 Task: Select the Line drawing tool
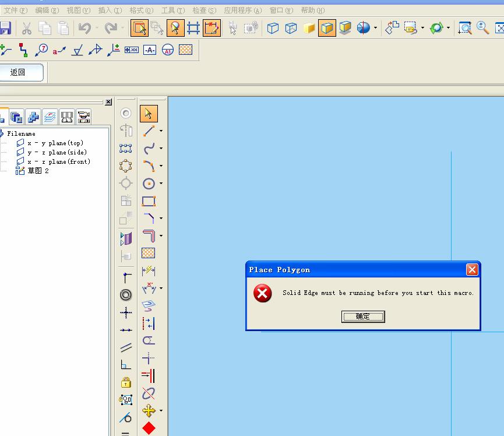click(x=149, y=131)
